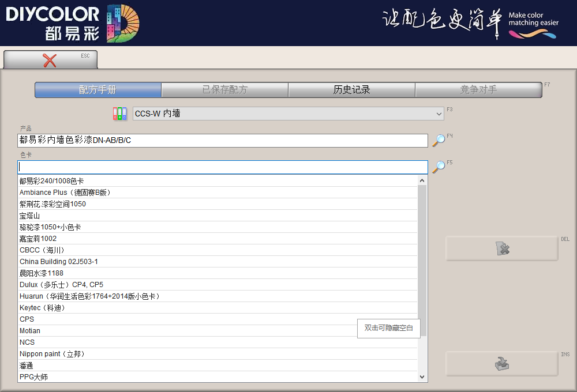Pick the 都易彩240/1008色卡 list item
577x392 pixels.
click(52, 181)
